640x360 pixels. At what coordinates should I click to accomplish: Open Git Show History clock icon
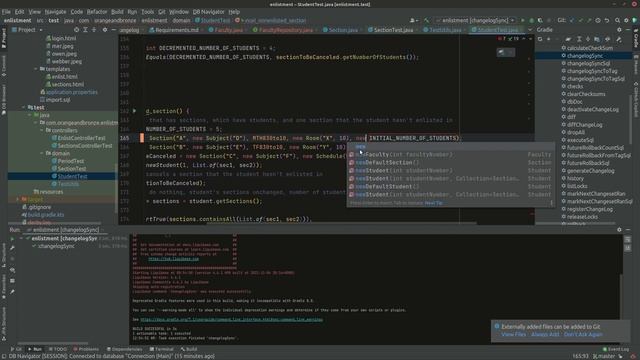pyautogui.click(x=598, y=20)
